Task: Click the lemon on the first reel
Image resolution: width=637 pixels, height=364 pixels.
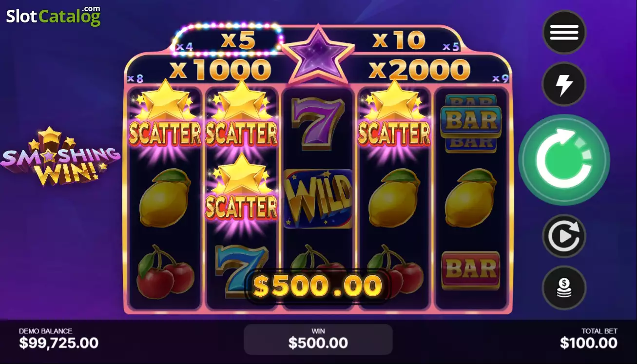Action: [165, 197]
